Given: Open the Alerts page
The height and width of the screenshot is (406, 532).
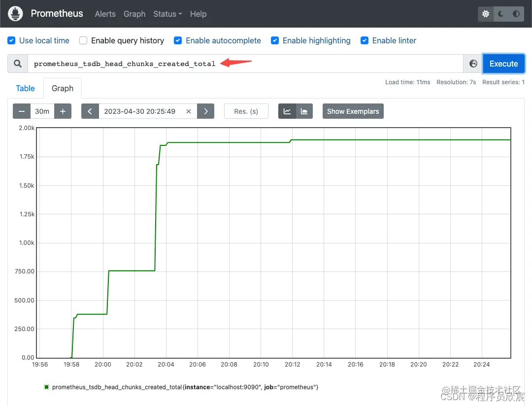Looking at the screenshot, I should [105, 14].
